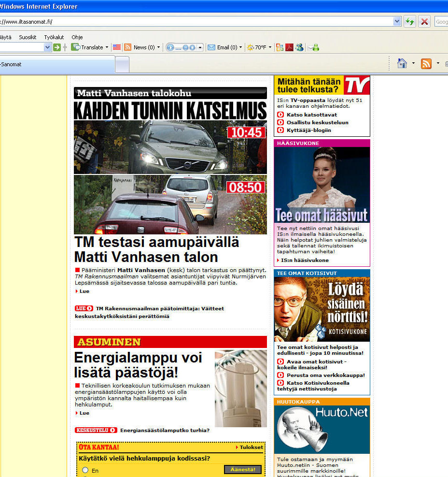
Task: Click the green Go arrow in toolbar
Action: click(57, 47)
